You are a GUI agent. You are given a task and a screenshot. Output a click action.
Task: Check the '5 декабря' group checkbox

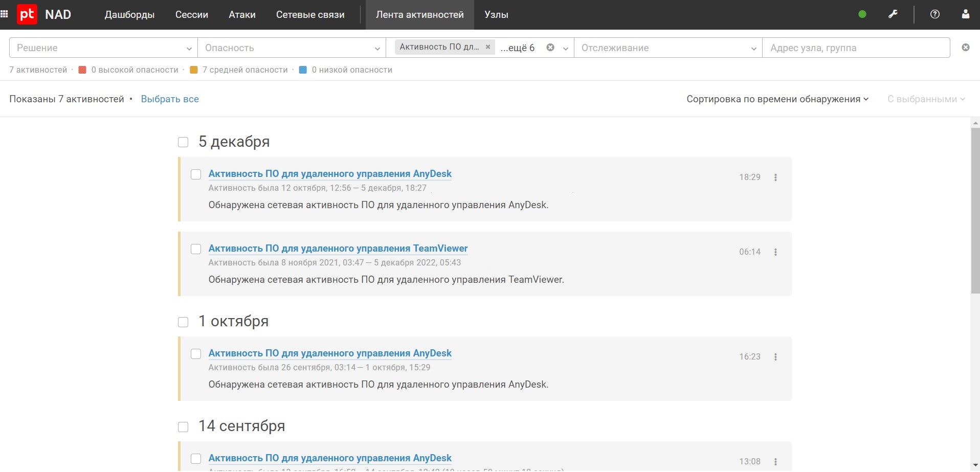[183, 142]
